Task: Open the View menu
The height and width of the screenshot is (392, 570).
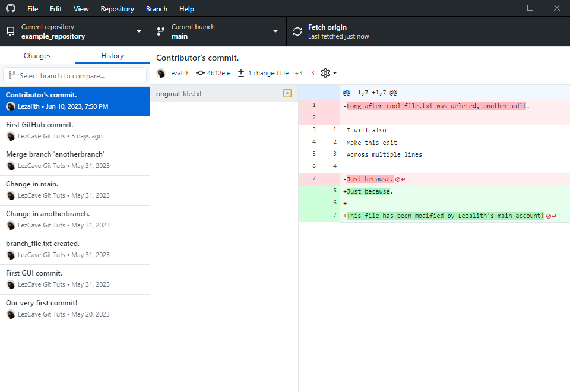Action: pos(81,9)
